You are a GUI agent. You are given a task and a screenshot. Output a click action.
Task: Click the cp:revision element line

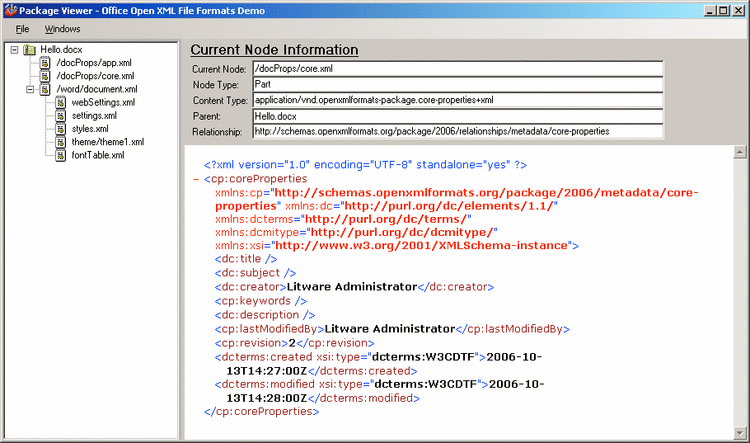(294, 343)
